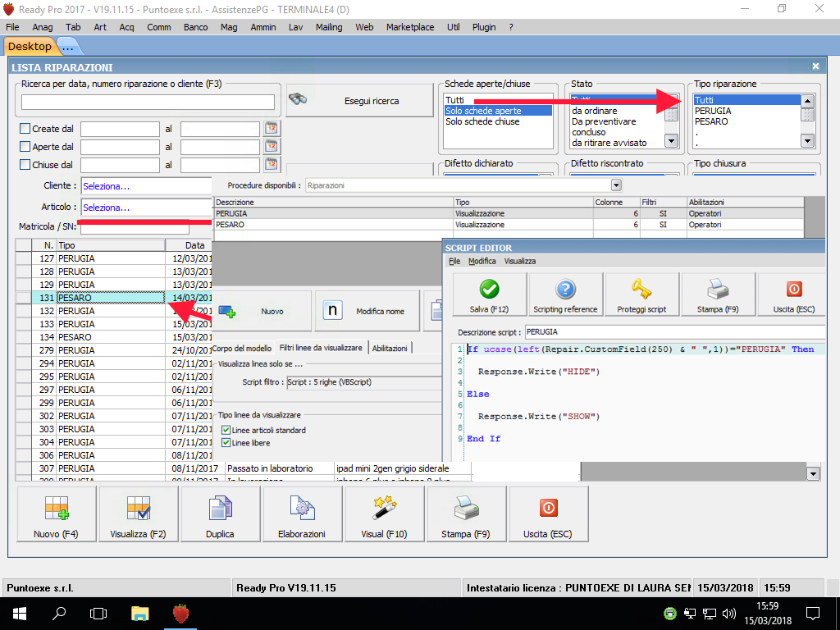The height and width of the screenshot is (630, 840).
Task: Open the Plugin menu
Action: [x=484, y=27]
